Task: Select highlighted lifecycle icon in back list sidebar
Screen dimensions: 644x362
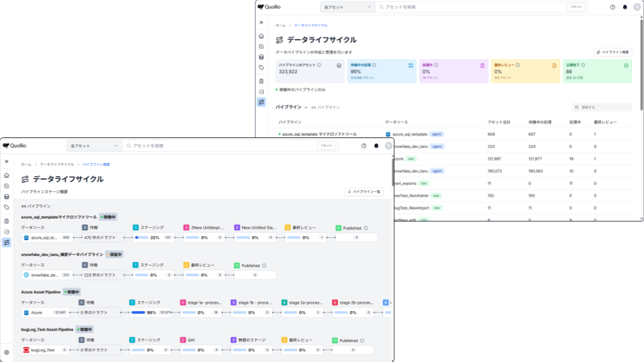Action: [x=261, y=102]
